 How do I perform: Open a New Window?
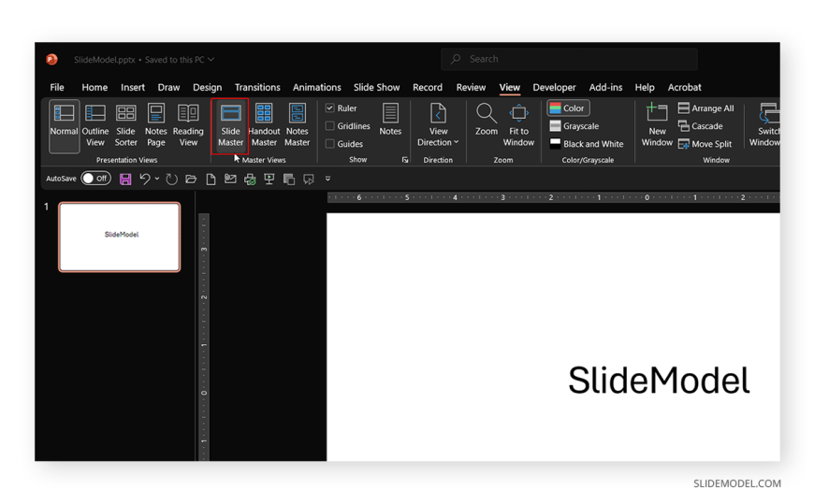(x=657, y=126)
